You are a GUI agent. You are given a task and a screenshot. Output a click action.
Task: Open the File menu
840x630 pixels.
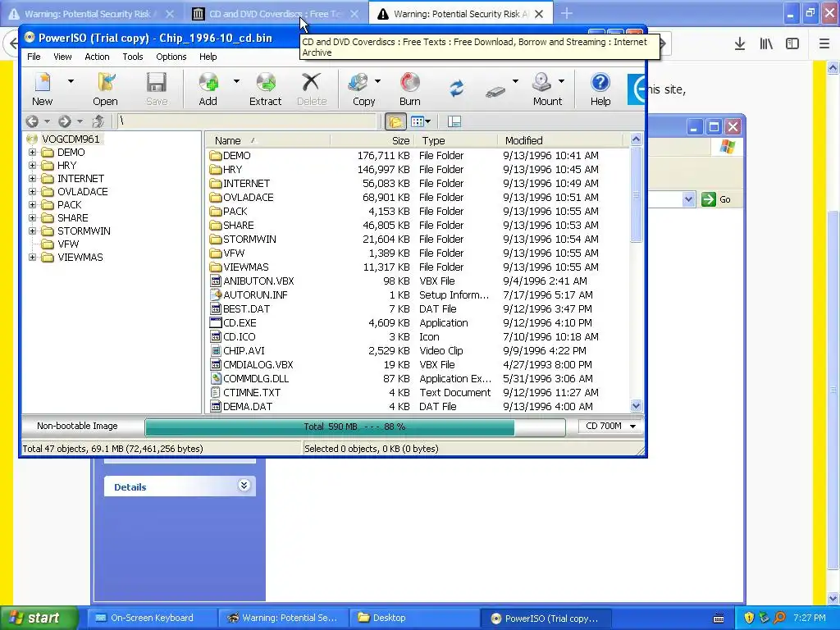point(34,57)
